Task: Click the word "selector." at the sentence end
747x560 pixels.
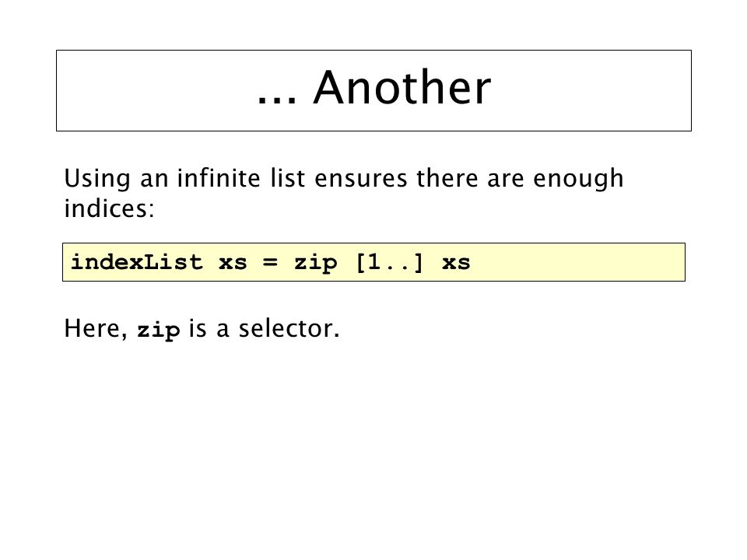Action: coord(289,328)
